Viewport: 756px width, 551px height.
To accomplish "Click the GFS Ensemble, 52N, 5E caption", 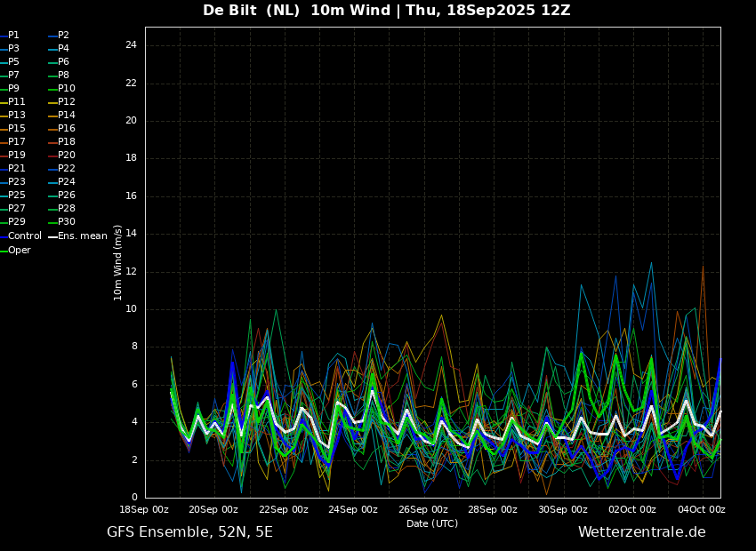I will click(x=190, y=532).
